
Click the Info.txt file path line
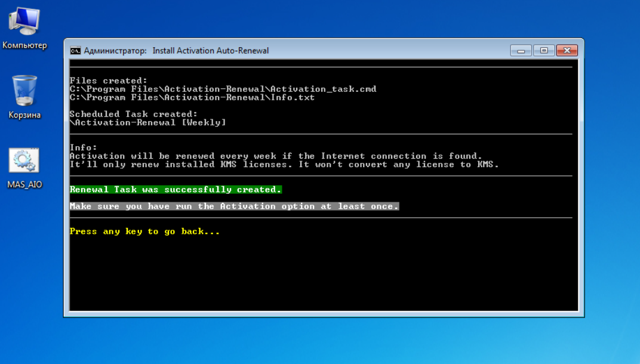(x=192, y=97)
